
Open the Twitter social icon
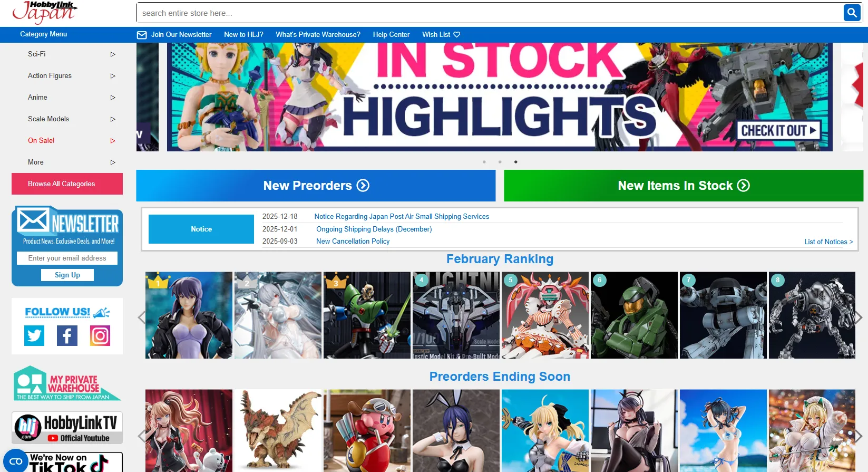(x=34, y=335)
